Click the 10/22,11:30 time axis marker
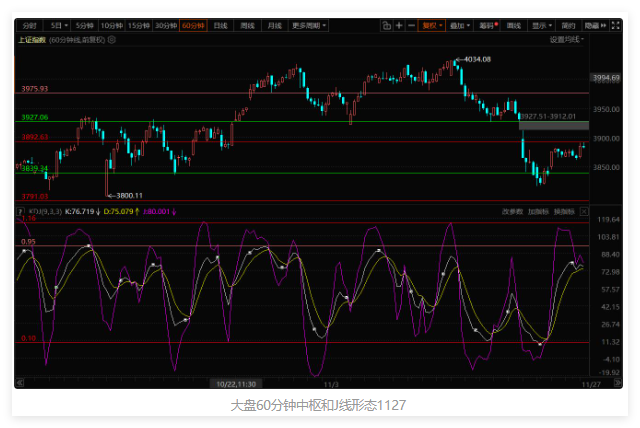This screenshot has width=640, height=428. pos(238,383)
